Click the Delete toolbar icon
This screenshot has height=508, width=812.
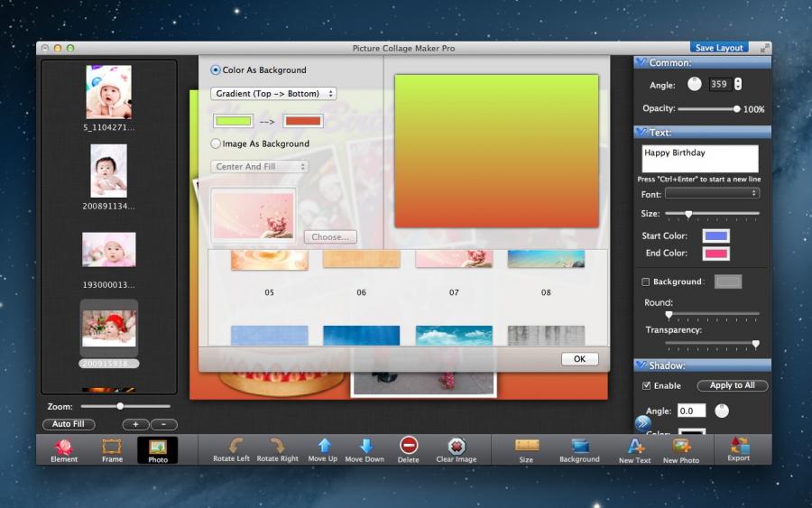[409, 446]
